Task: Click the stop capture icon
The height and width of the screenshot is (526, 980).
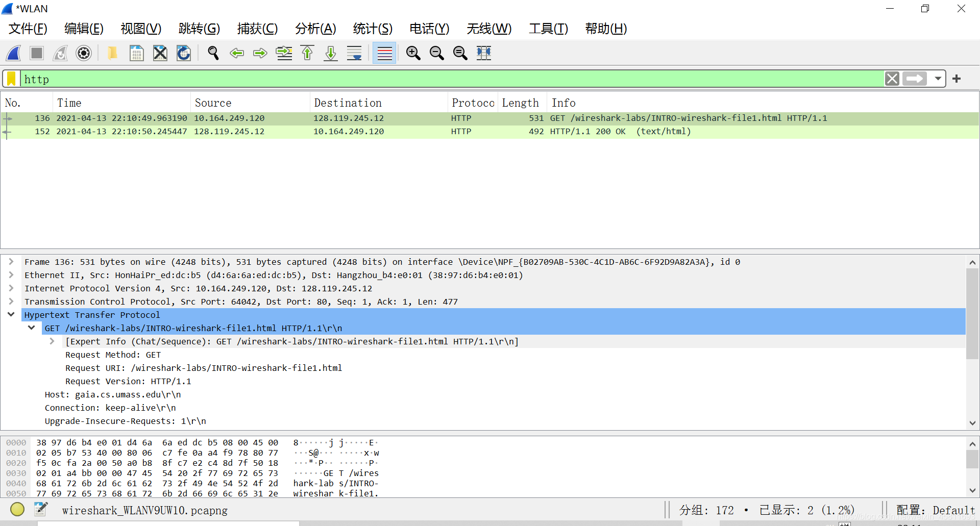Action: (36, 53)
